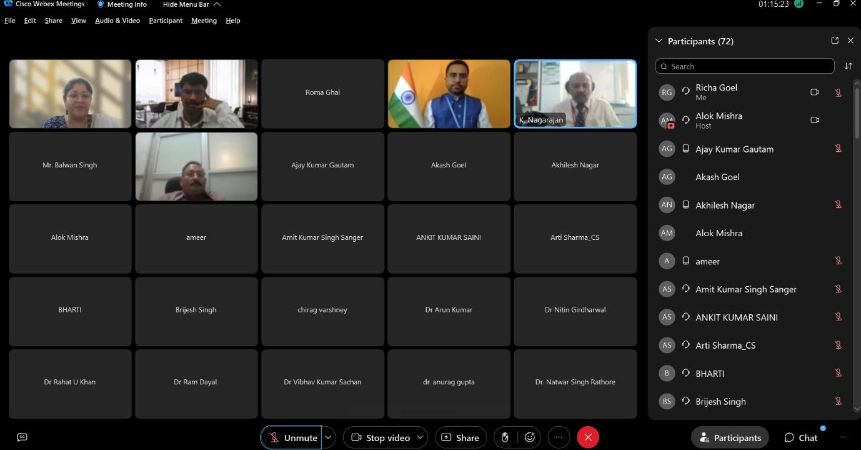Screen dimensions: 861x450
Task: Collapse the Participants (72) list chevron
Action: 658,41
